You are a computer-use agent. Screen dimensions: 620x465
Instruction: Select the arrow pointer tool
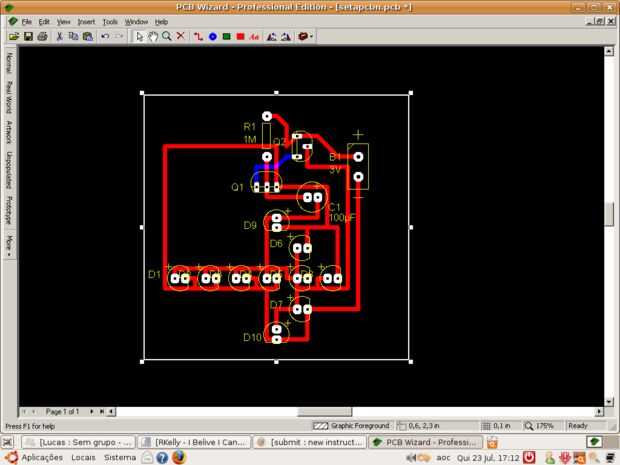(x=139, y=37)
